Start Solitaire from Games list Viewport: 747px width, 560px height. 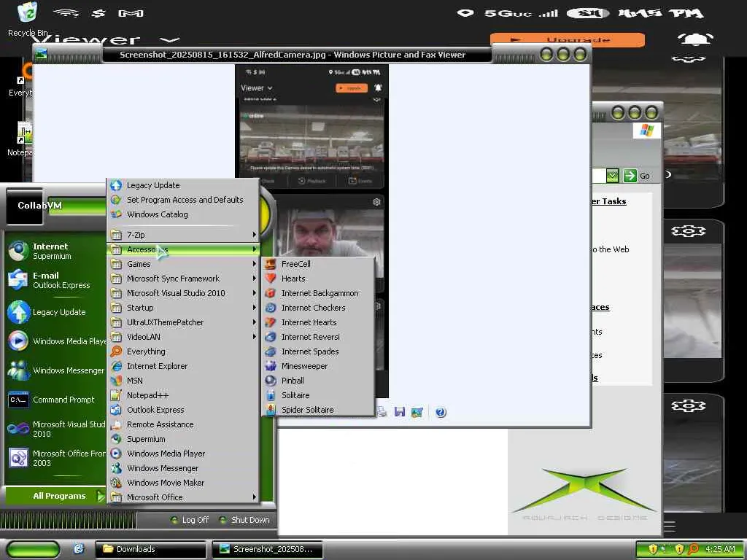coord(317,395)
